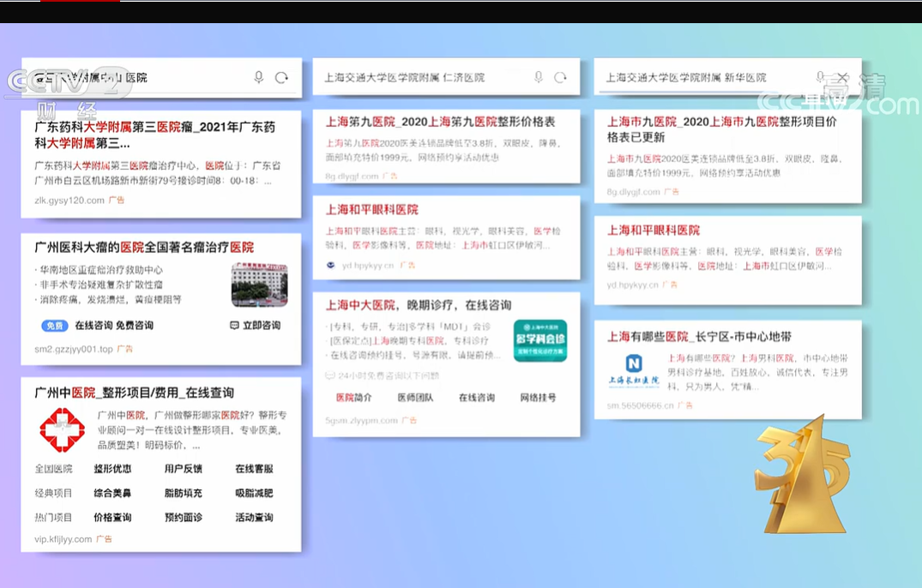Click the 5gsm.zlyypm.com URL
This screenshot has width=922, height=588.
[x=362, y=420]
